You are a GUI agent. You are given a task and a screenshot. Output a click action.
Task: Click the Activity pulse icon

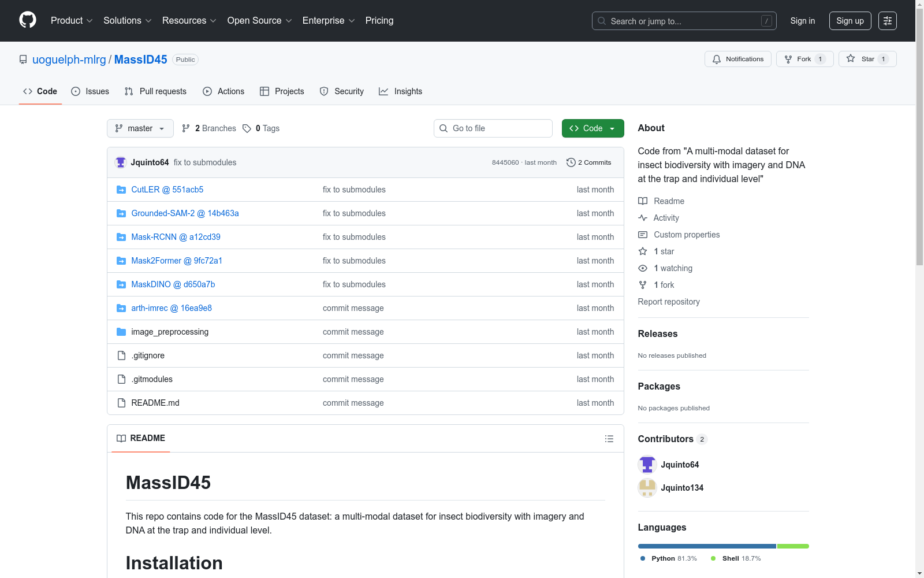[x=643, y=218]
